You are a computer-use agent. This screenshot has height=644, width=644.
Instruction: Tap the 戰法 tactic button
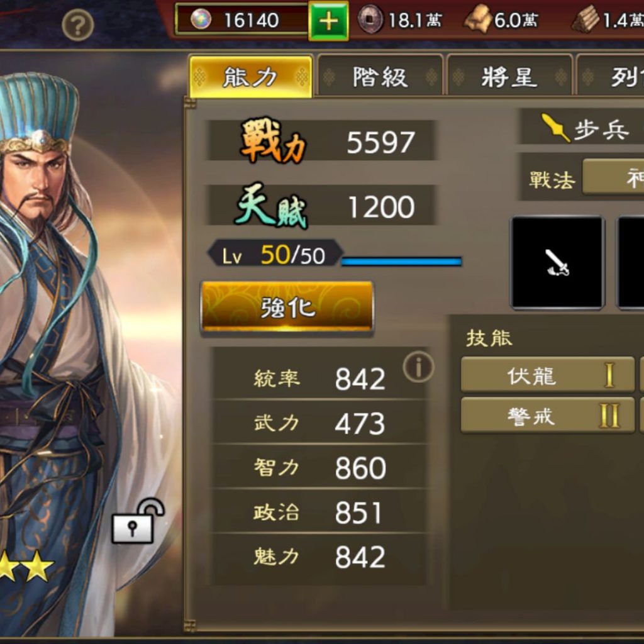613,177
